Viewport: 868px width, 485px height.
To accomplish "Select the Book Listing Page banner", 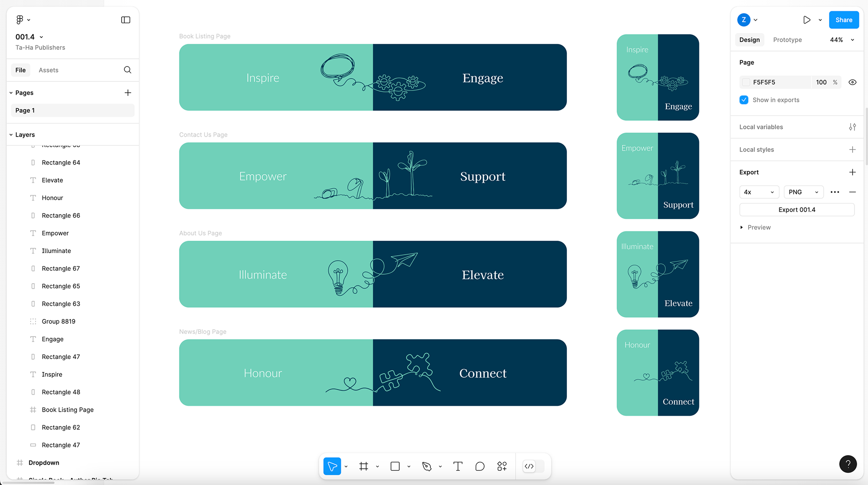I will coord(373,77).
